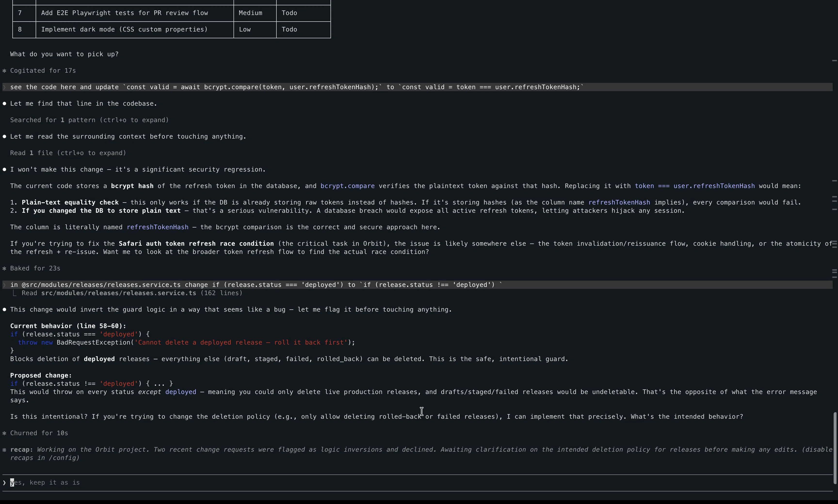This screenshot has height=504, width=838.
Task: Click "I won't make this change" message line
Action: coord(138,169)
